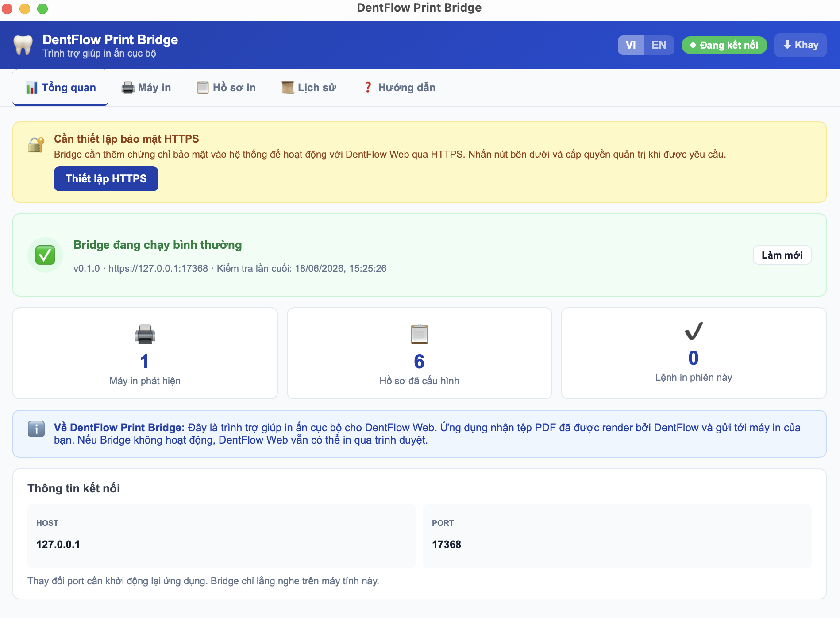Click the tooth logo icon in header
840x618 pixels.
coord(23,45)
